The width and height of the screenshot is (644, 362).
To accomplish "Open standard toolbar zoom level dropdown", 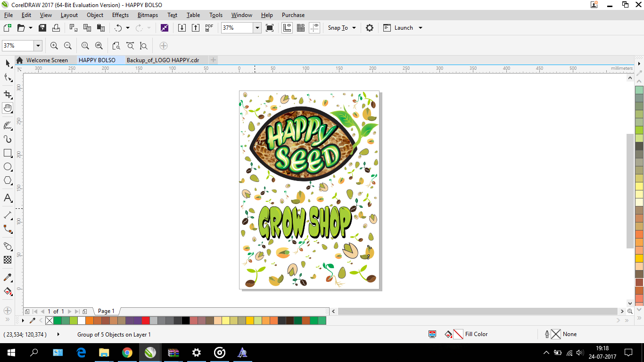I will coord(257,28).
